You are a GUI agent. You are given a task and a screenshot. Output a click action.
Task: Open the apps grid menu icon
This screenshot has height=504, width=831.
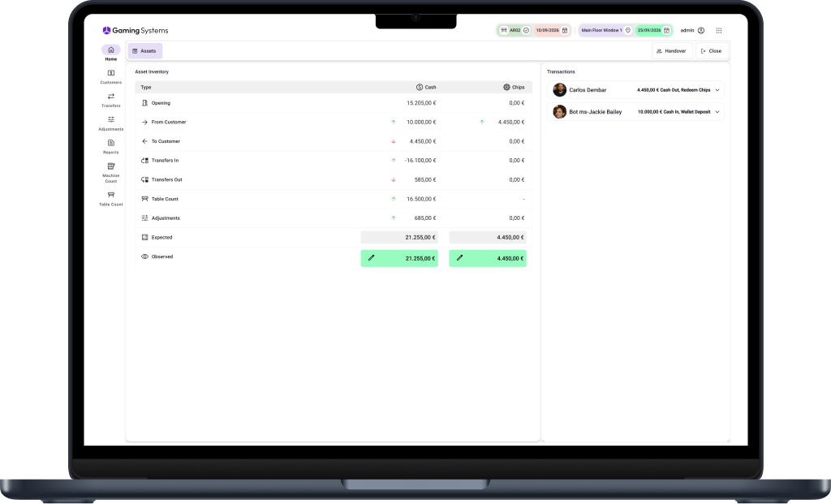(x=719, y=30)
